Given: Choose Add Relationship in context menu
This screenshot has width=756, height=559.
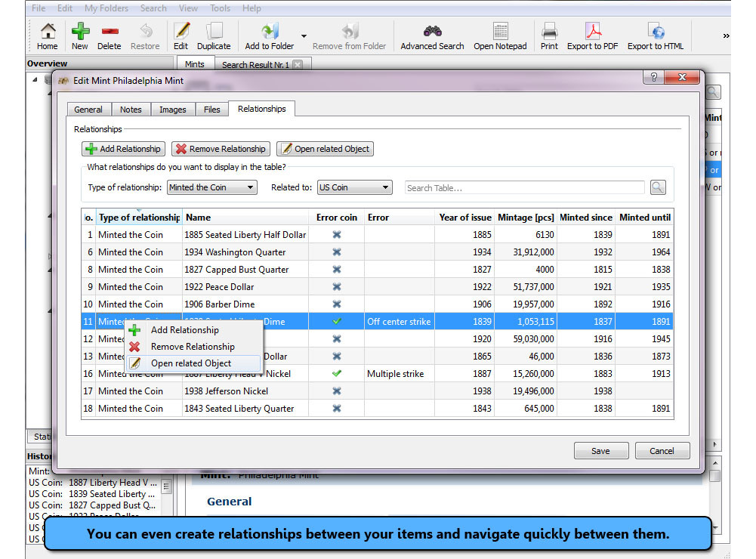Looking at the screenshot, I should pos(194,330).
